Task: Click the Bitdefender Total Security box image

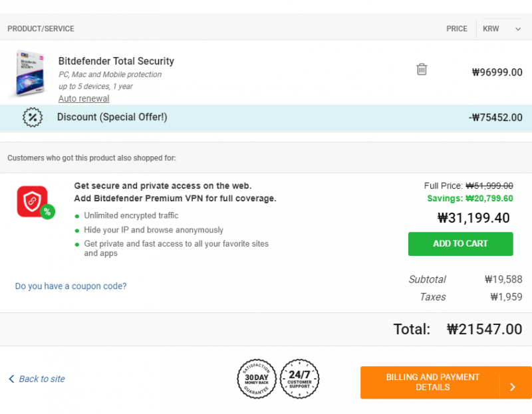Action: (x=29, y=74)
